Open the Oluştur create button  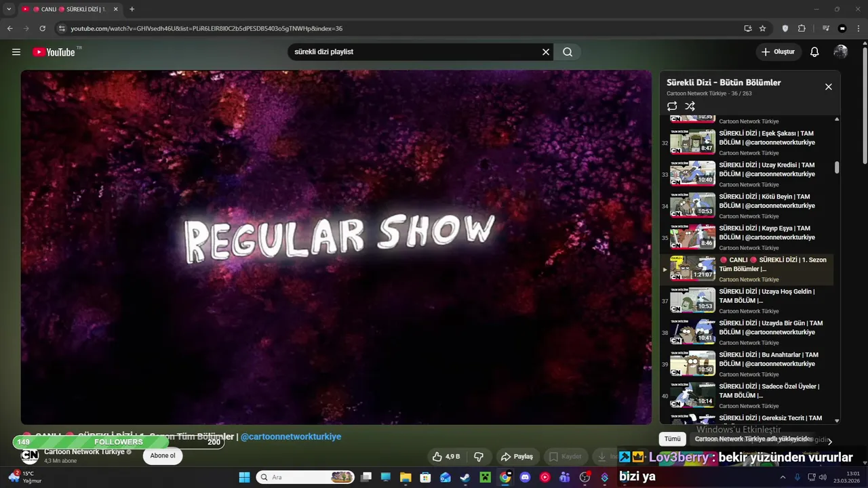[x=778, y=52]
